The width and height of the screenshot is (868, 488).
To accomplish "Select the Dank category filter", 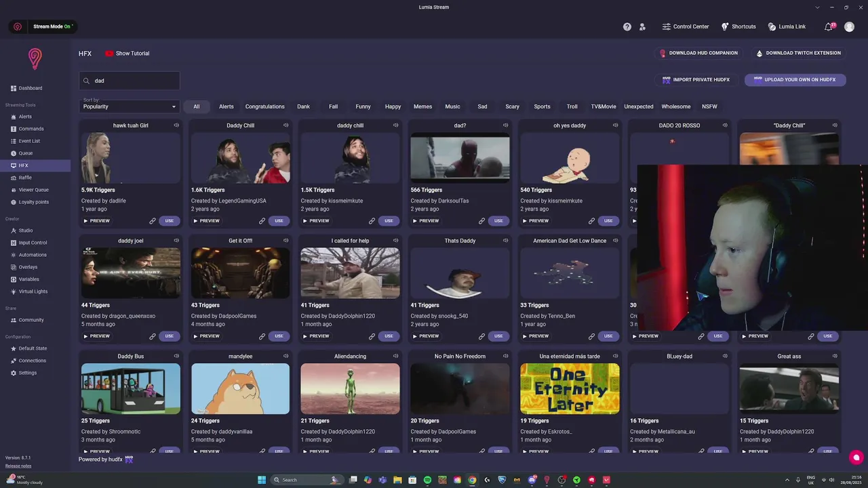I will (303, 106).
